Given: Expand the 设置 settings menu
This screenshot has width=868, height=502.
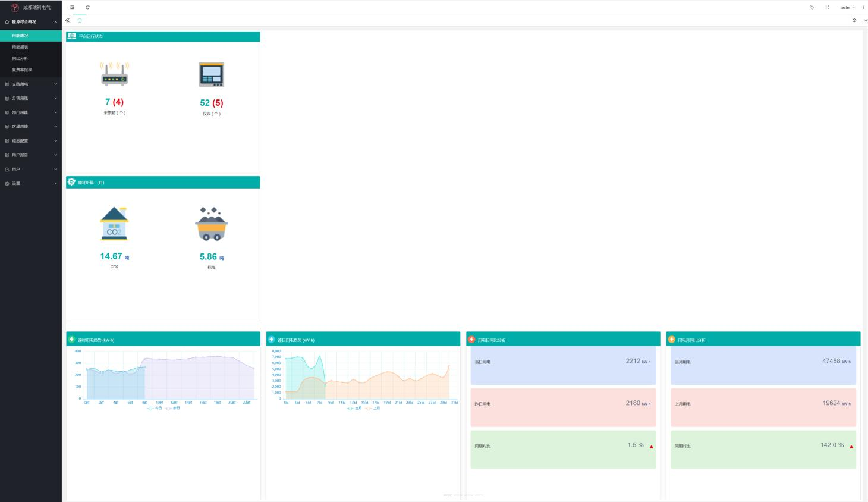Looking at the screenshot, I should click(31, 183).
